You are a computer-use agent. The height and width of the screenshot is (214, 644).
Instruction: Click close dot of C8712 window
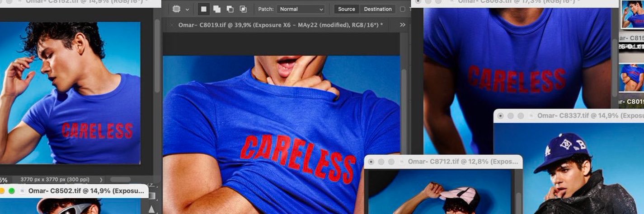coord(371,162)
